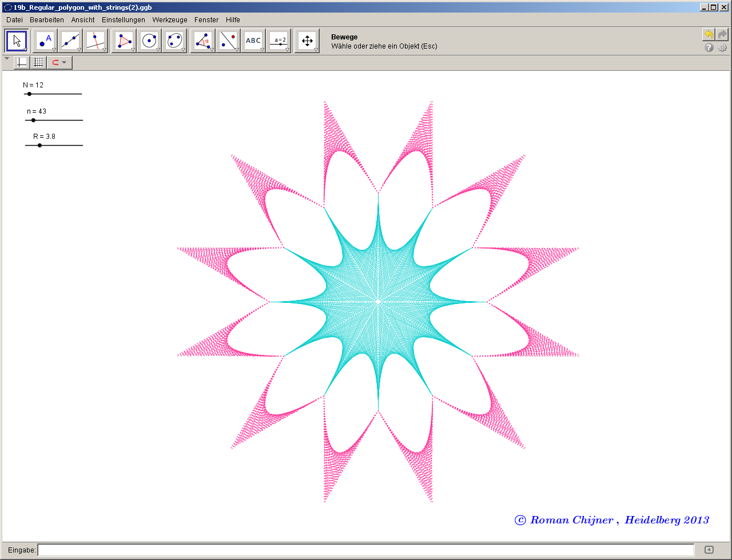The image size is (732, 560).
Task: Select the reflect about line tool
Action: click(227, 41)
